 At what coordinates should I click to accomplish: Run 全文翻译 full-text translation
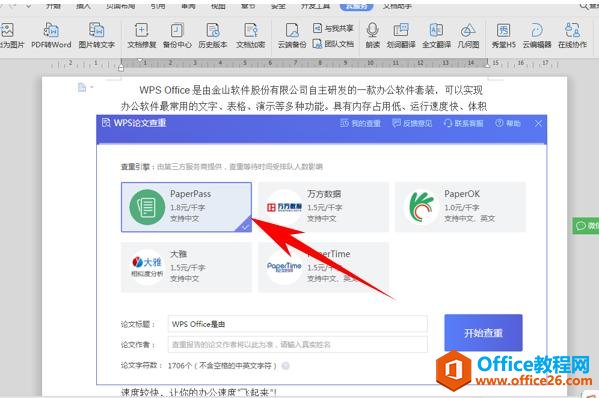pyautogui.click(x=436, y=35)
